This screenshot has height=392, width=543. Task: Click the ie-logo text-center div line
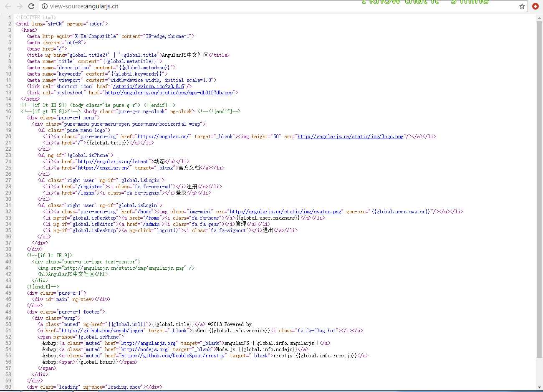86,262
